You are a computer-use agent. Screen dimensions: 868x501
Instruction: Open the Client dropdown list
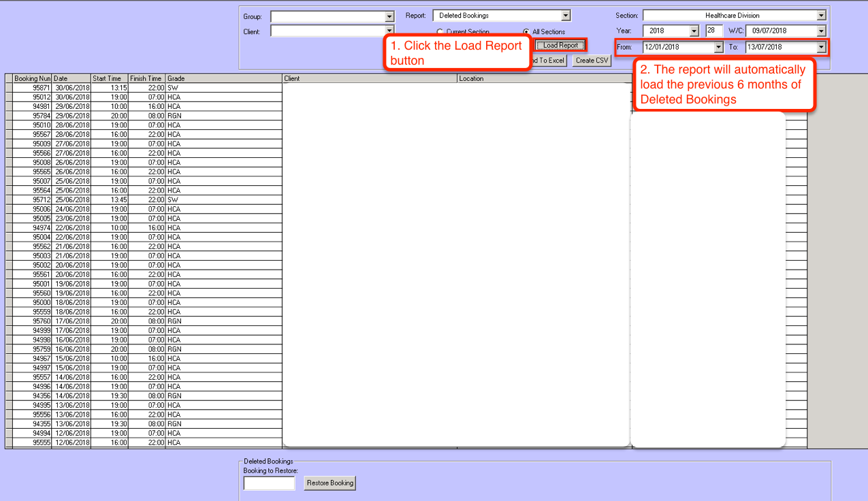click(x=389, y=31)
